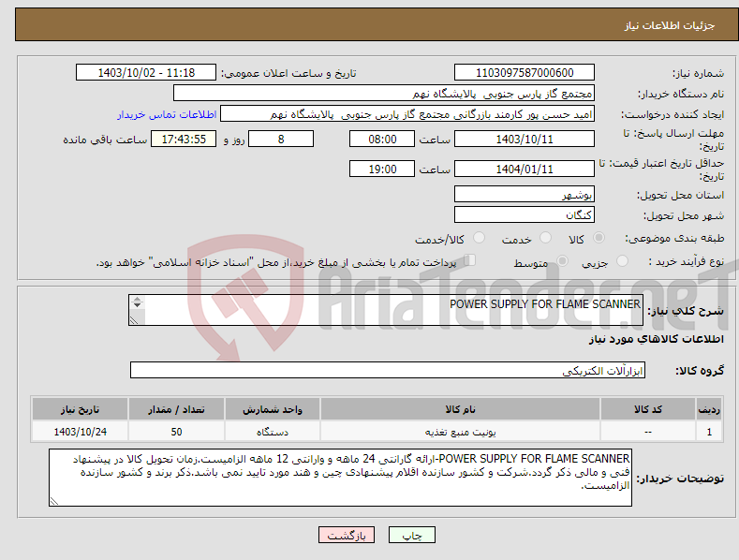Select the متوسط purchase type radio
The height and width of the screenshot is (560, 739).
(x=562, y=261)
